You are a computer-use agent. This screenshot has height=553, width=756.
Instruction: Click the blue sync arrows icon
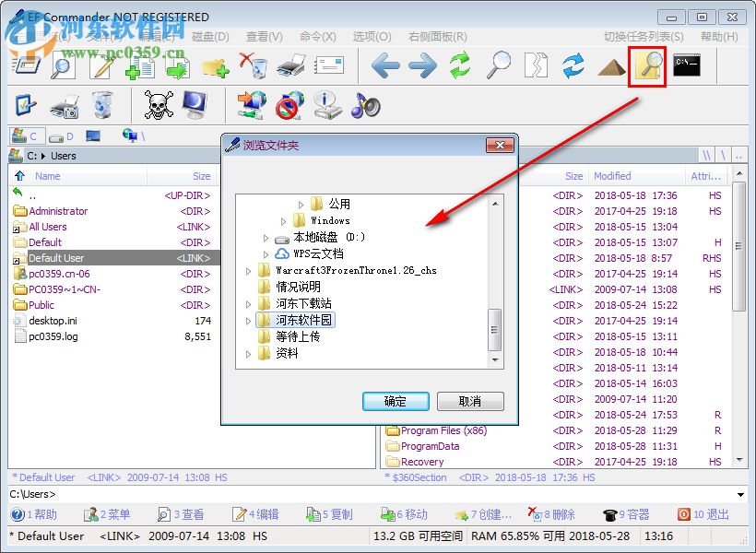coord(573,65)
